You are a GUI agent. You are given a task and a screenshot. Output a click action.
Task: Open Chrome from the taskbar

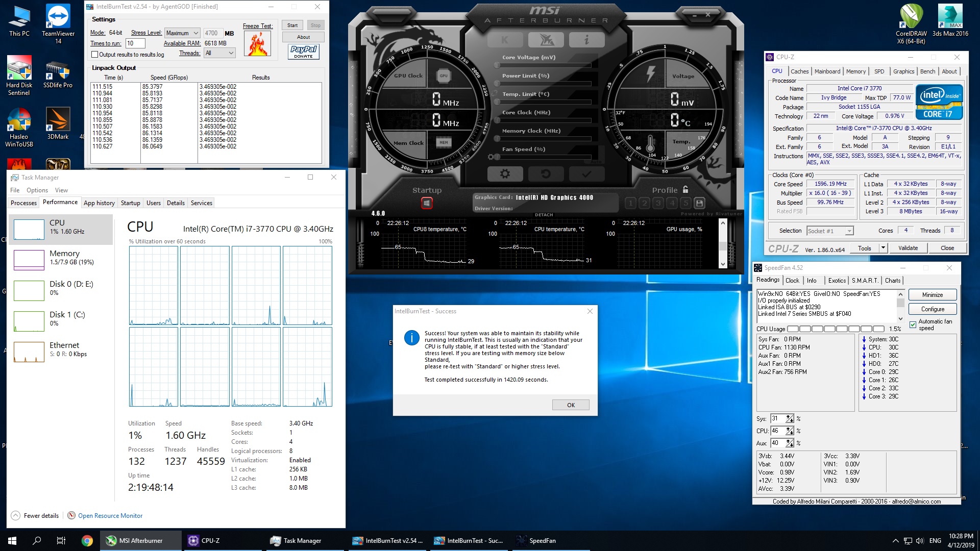87,541
